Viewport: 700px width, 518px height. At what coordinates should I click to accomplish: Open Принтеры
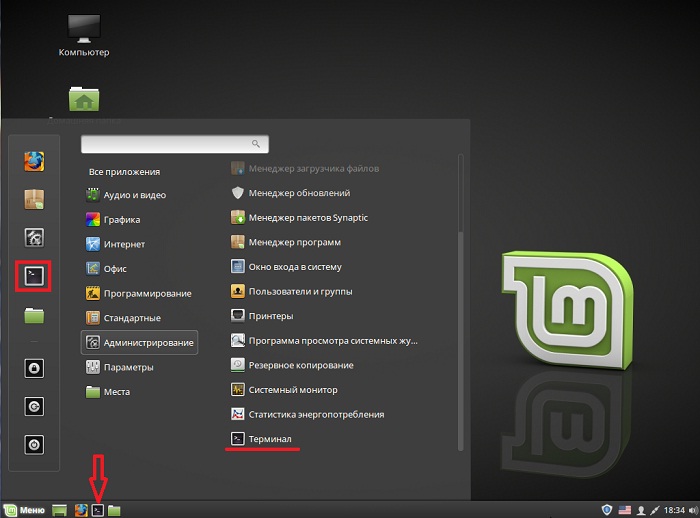click(262, 316)
